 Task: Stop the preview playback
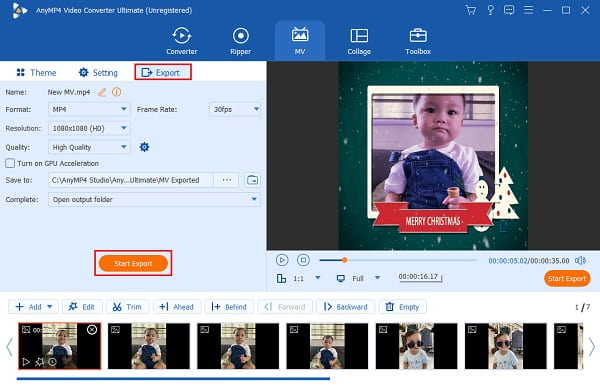[303, 260]
